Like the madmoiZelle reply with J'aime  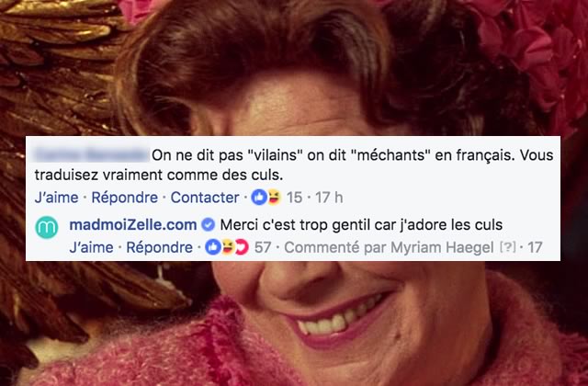click(x=91, y=247)
